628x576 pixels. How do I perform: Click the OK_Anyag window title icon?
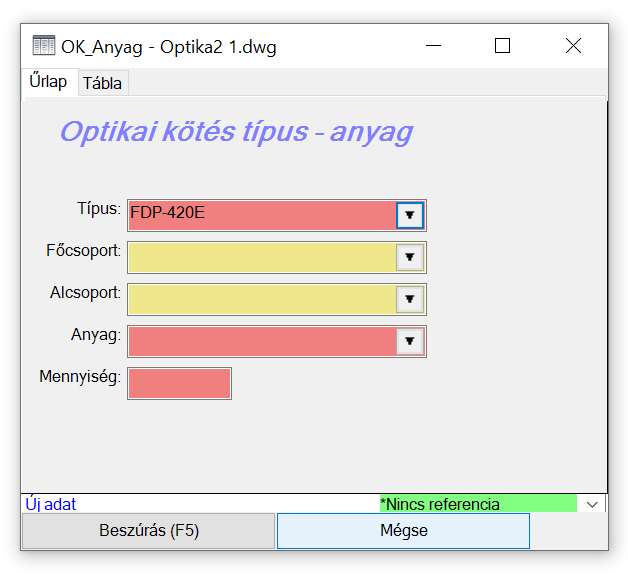pyautogui.click(x=43, y=46)
